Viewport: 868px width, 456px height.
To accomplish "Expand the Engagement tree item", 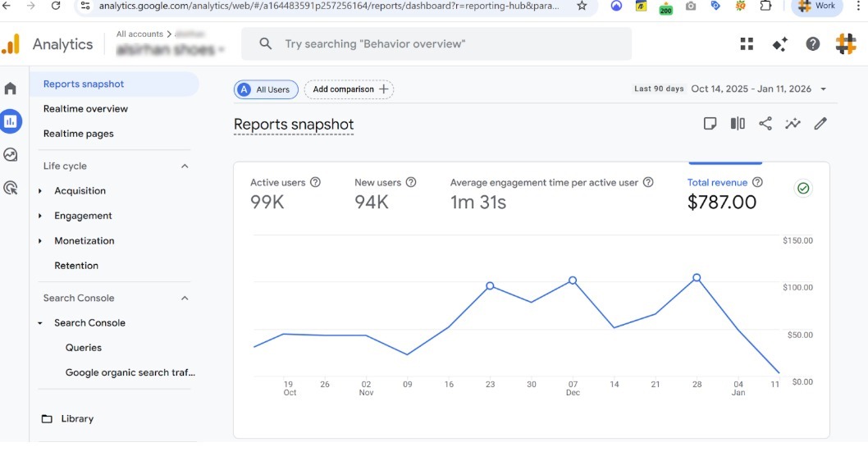I will coord(40,216).
